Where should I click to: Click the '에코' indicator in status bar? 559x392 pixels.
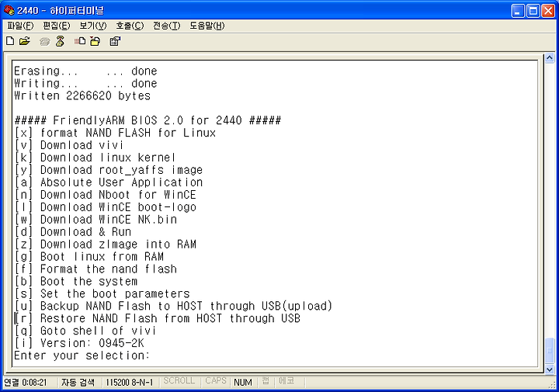click(286, 381)
